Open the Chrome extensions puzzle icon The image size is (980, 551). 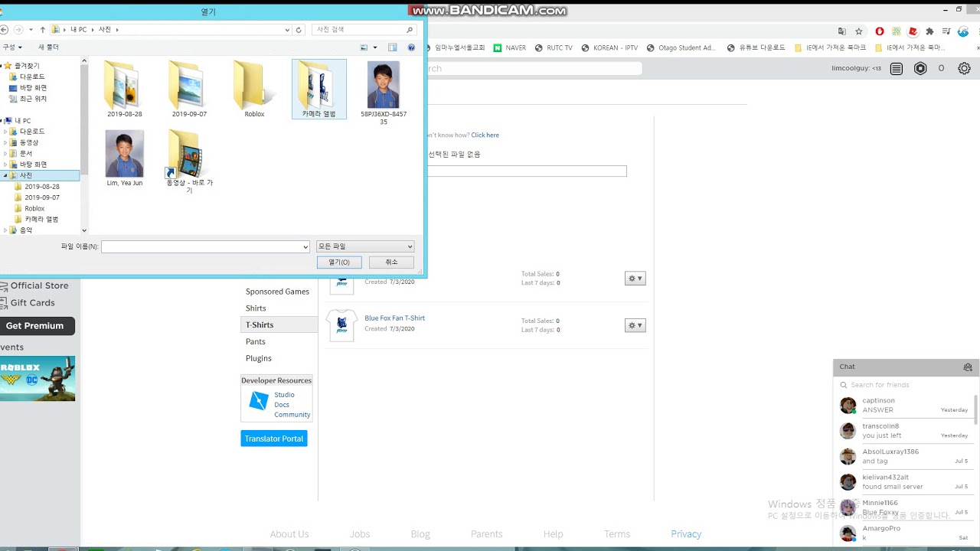929,31
